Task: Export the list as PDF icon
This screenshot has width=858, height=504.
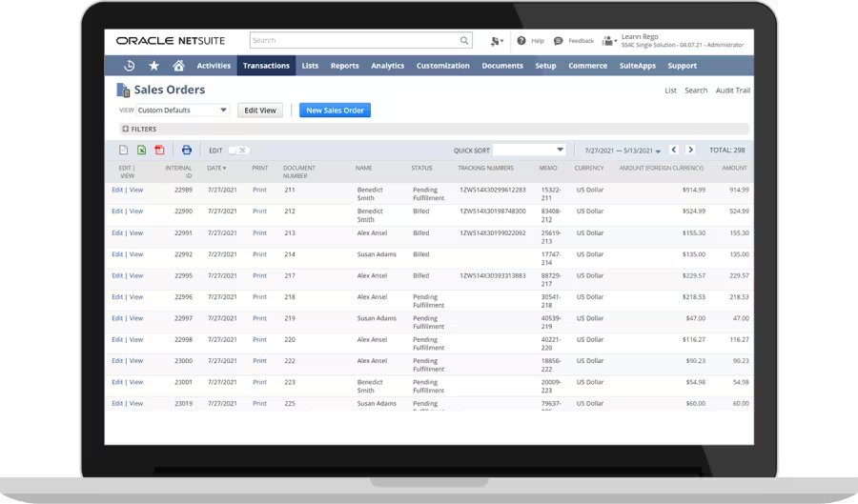Action: coord(159,150)
